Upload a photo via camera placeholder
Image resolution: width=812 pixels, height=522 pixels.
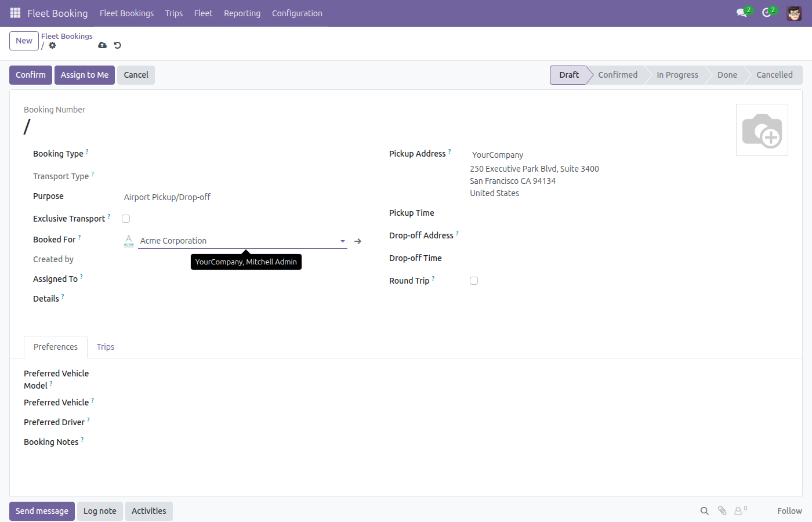point(762,130)
